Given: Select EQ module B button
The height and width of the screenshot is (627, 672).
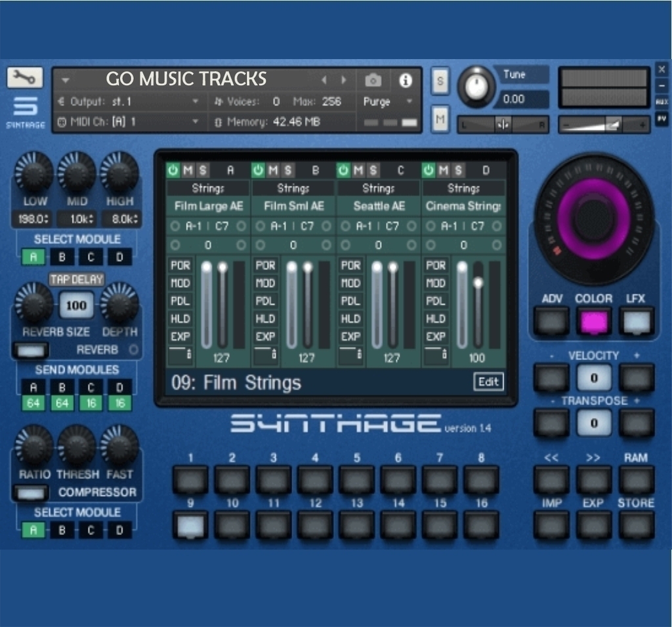Looking at the screenshot, I should pyautogui.click(x=62, y=257).
